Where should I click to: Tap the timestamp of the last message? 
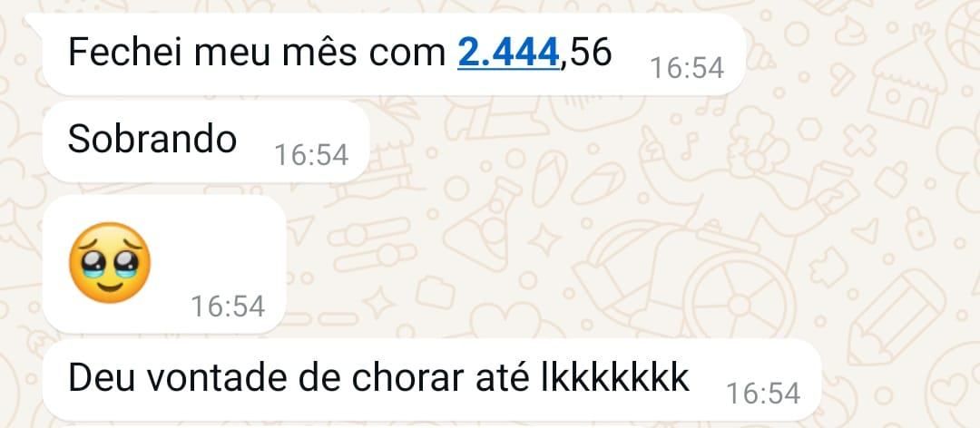(x=763, y=394)
